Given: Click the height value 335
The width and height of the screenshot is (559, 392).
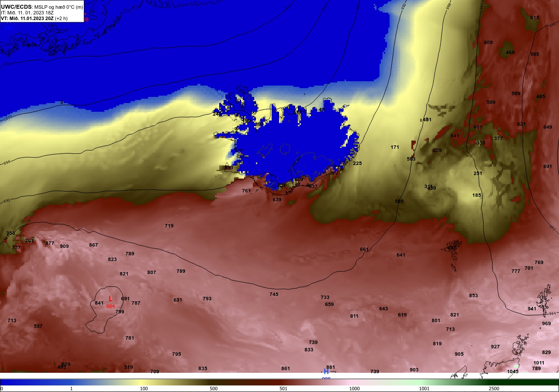Looking at the screenshot, I should pyautogui.click(x=481, y=143).
